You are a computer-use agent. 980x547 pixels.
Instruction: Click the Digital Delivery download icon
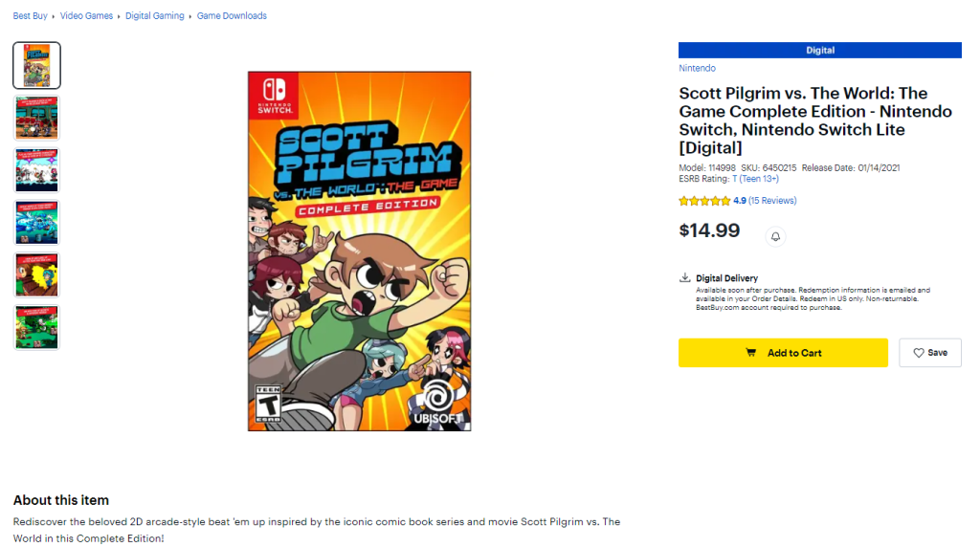point(685,278)
